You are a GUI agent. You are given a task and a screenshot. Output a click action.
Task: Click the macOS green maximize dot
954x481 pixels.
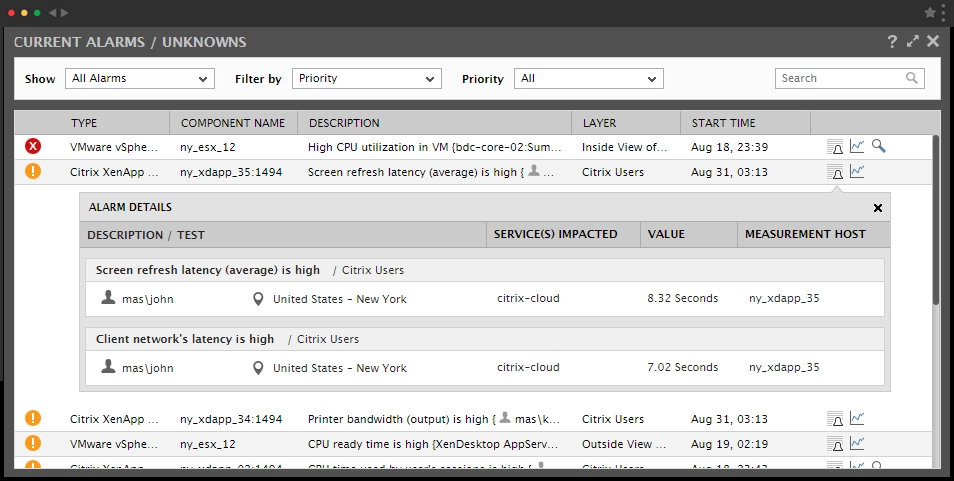[x=37, y=13]
